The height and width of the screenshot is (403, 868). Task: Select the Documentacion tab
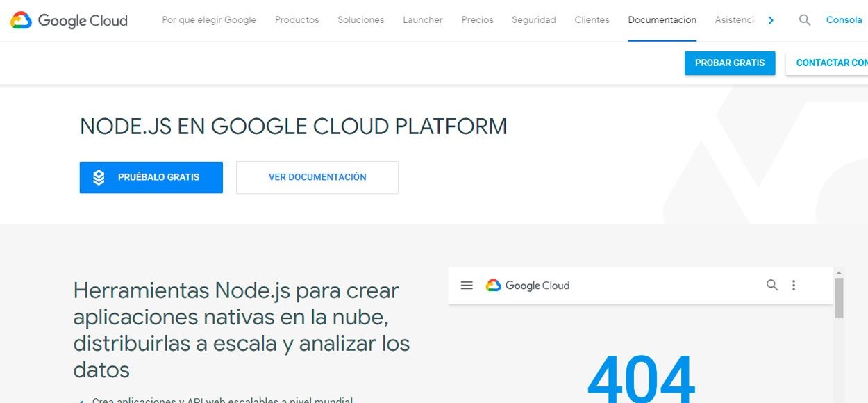pyautogui.click(x=662, y=20)
